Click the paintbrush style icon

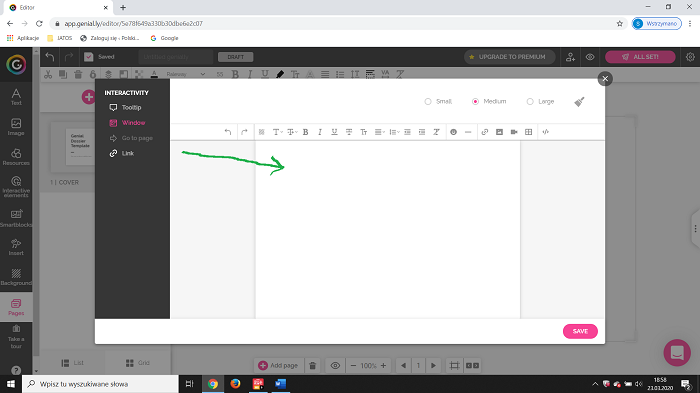click(579, 102)
